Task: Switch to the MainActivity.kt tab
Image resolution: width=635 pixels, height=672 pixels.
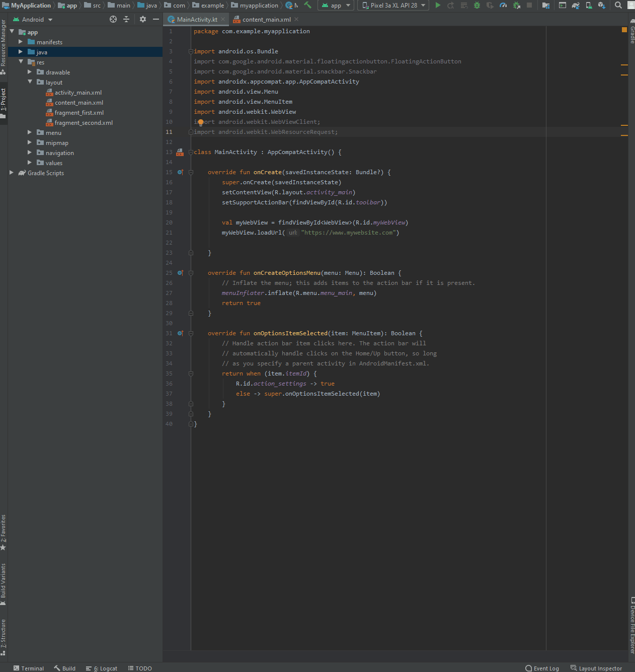Action: pos(197,20)
